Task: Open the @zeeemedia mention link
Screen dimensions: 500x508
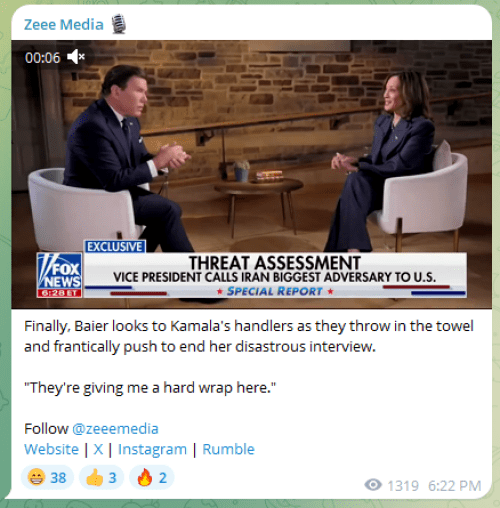Action: tap(115, 429)
